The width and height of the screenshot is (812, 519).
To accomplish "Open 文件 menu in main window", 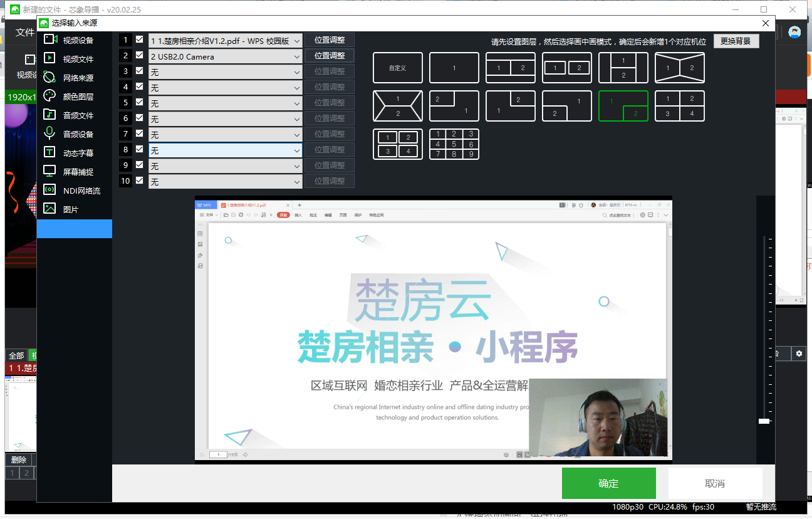I will 24,33.
